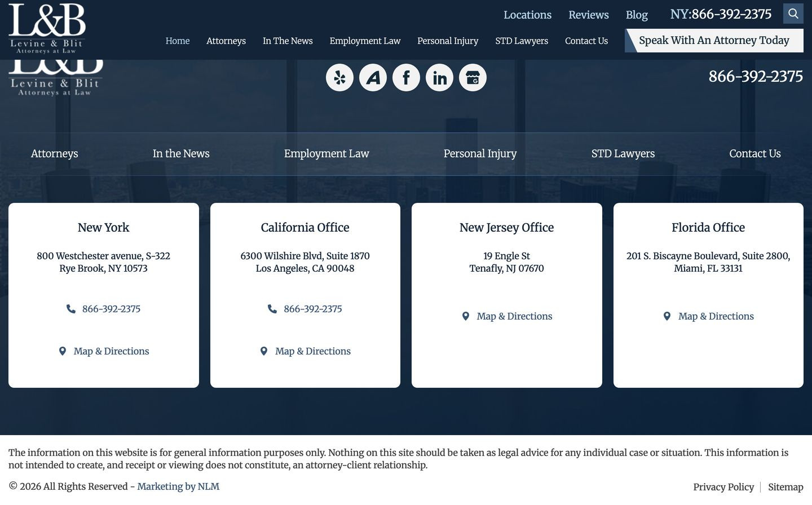
Task: Open Personal Injury in footer menu
Action: (x=480, y=153)
